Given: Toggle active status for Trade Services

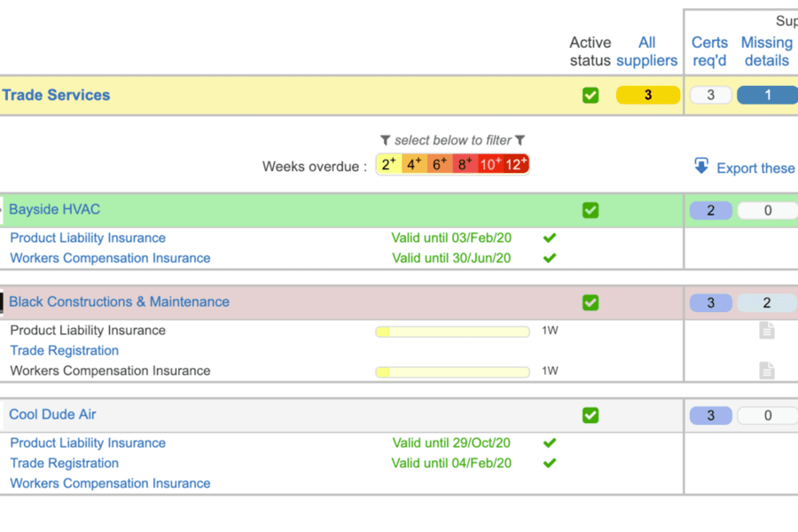Looking at the screenshot, I should tap(591, 95).
